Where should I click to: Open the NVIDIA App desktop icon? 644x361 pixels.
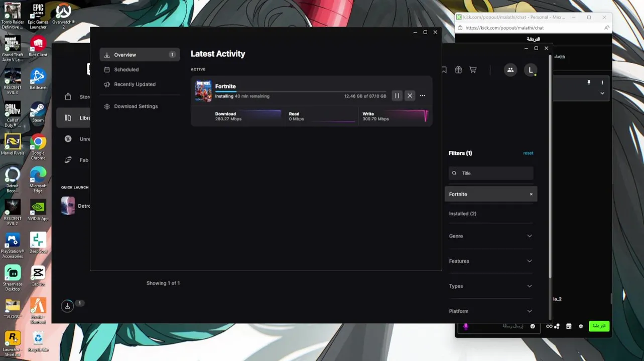[x=38, y=211]
